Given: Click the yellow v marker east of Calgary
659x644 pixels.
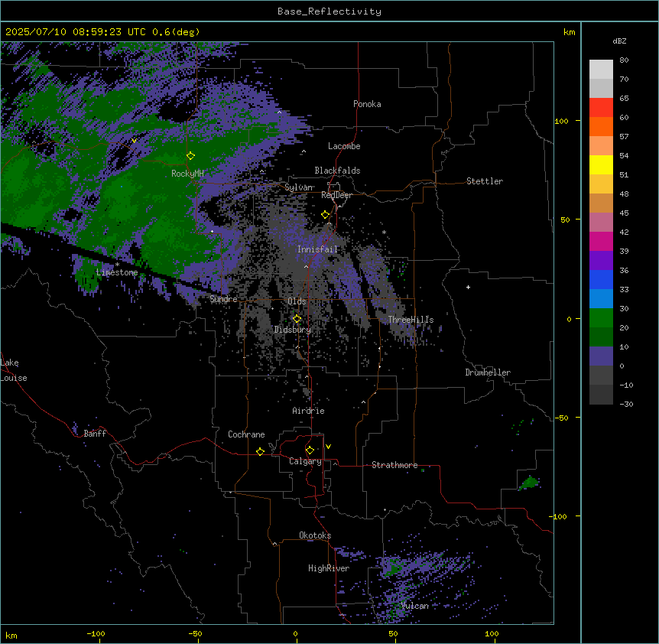Looking at the screenshot, I should tap(328, 447).
